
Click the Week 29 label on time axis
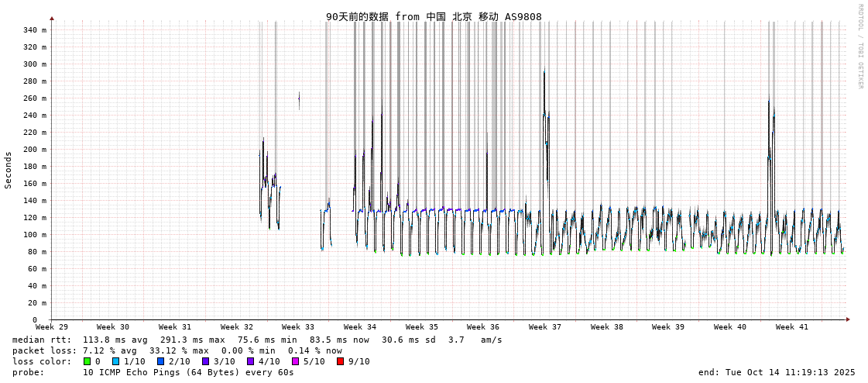(52, 327)
